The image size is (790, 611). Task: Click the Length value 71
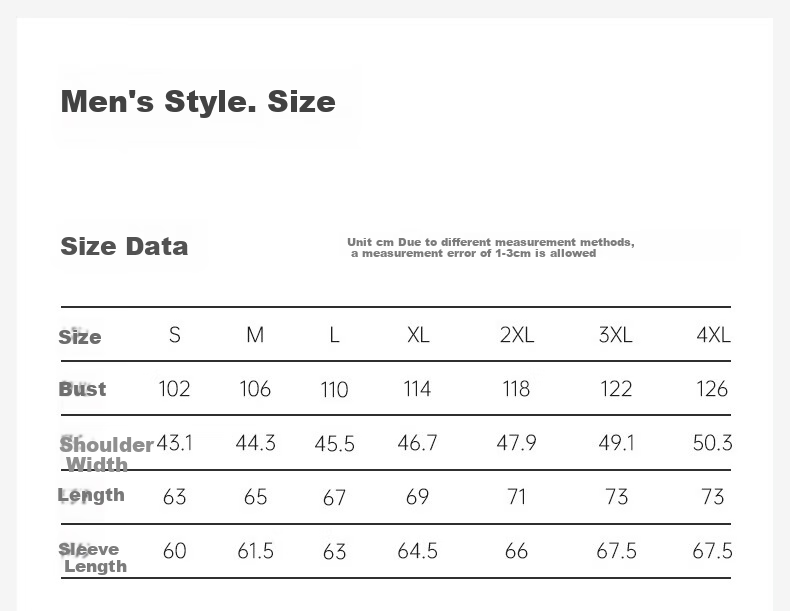pyautogui.click(x=516, y=497)
